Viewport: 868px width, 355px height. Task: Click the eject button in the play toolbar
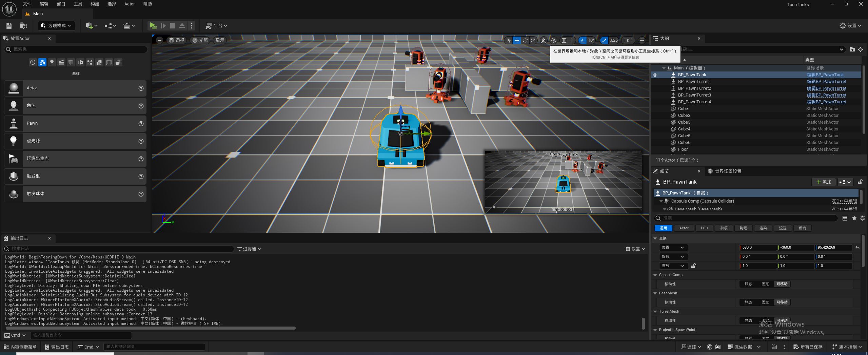[182, 26]
